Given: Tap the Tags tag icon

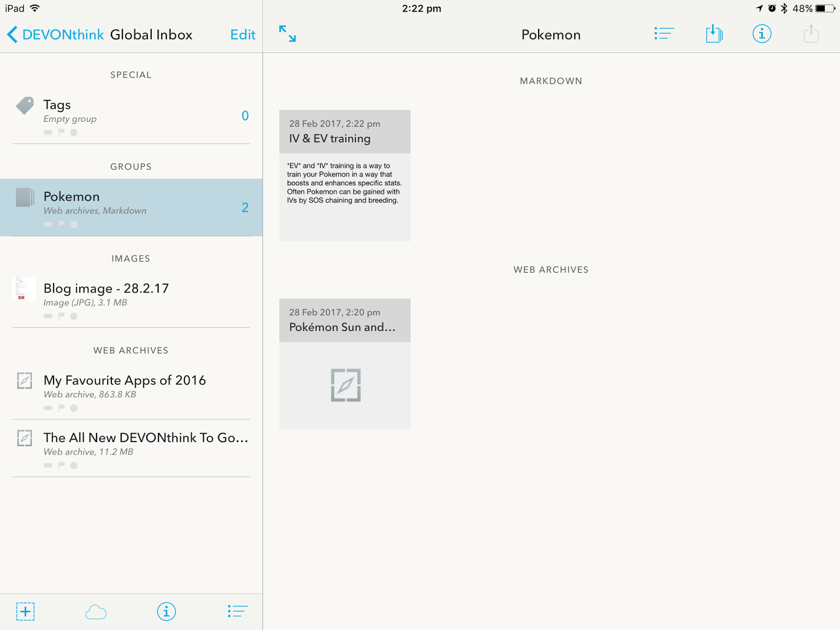Looking at the screenshot, I should pos(25,106).
